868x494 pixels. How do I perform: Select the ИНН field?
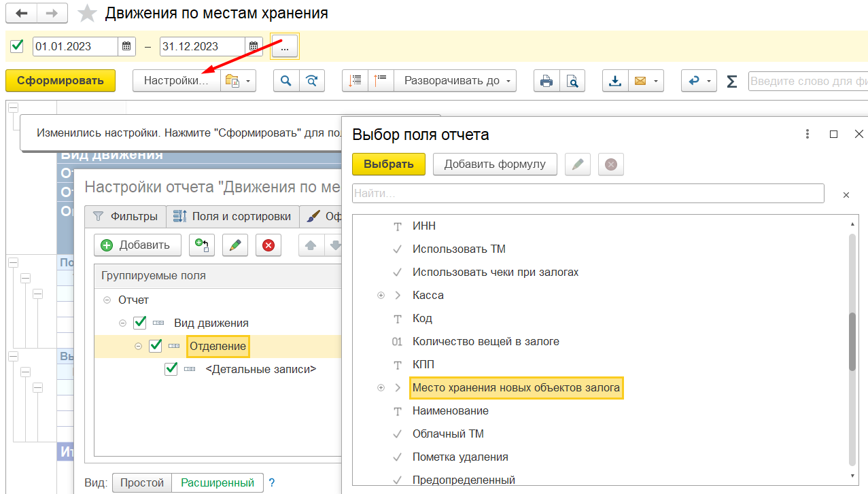(x=424, y=226)
